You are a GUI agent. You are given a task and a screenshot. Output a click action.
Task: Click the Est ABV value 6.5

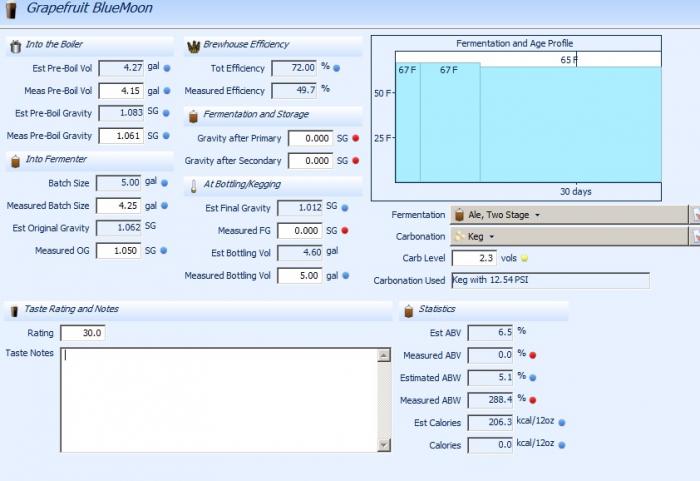490,333
